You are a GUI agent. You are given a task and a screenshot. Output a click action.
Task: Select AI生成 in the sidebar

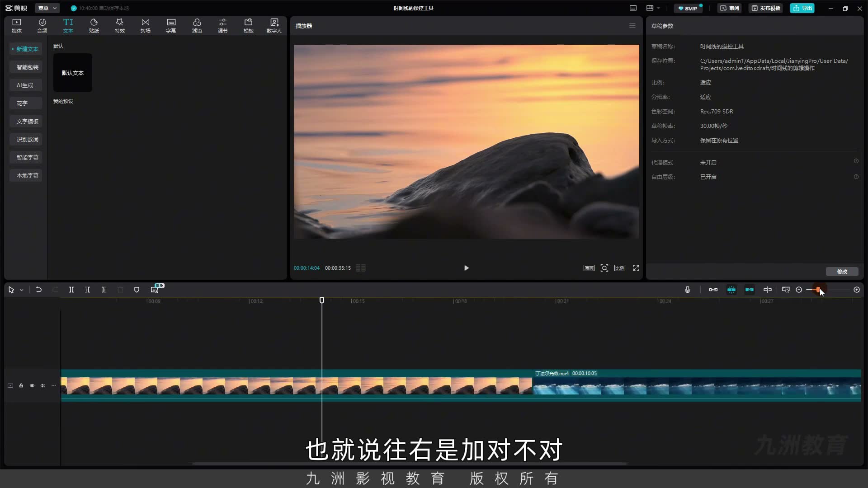26,85
